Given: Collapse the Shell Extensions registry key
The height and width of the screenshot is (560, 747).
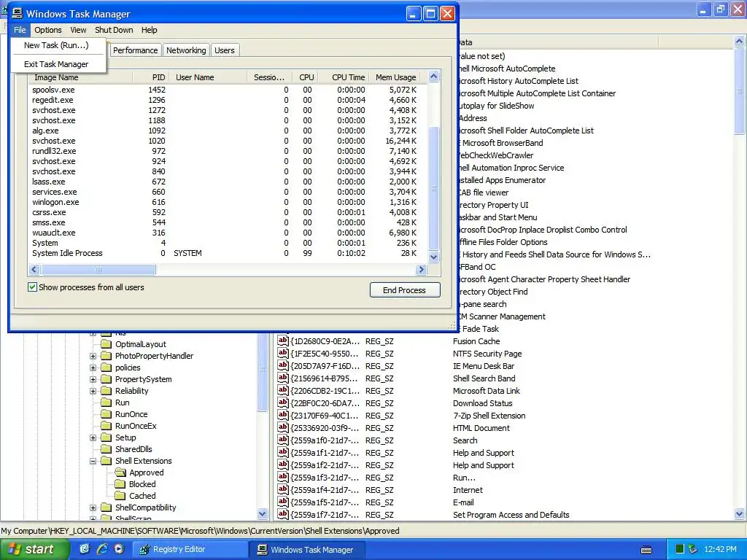Looking at the screenshot, I should pyautogui.click(x=93, y=461).
